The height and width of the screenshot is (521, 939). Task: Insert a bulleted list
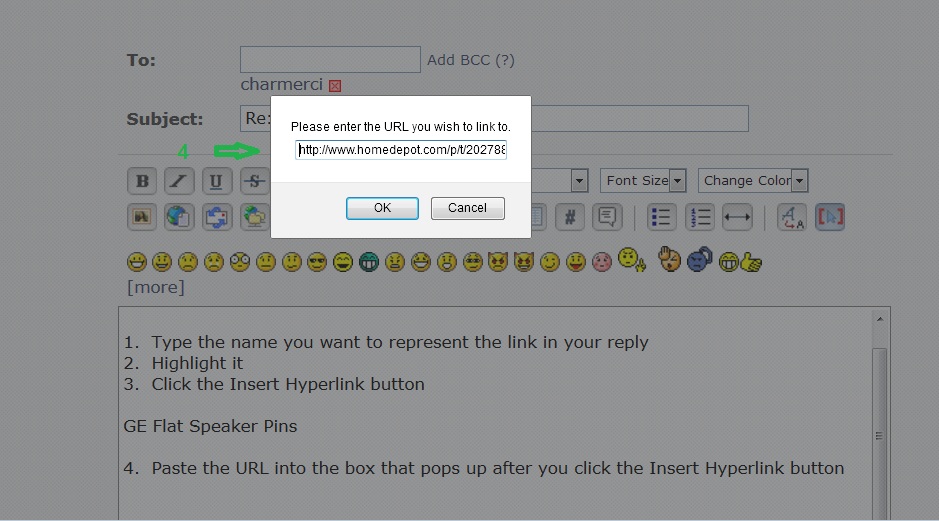pos(661,217)
